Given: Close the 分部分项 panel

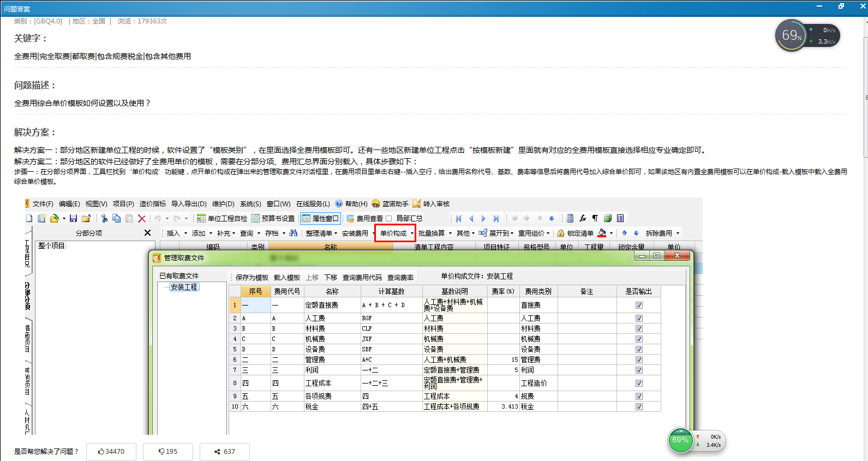Looking at the screenshot, I should tap(147, 233).
